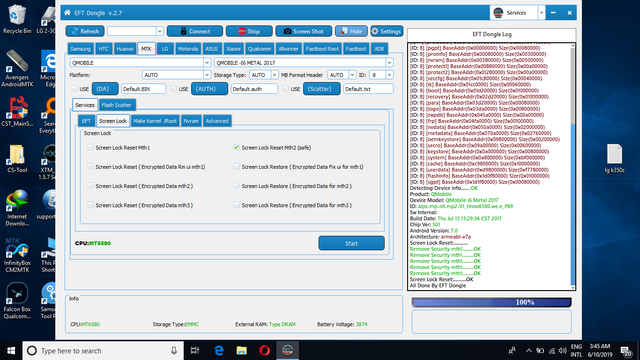Uncheck Screen Lock Reset Mth2 (safe)

click(x=236, y=147)
